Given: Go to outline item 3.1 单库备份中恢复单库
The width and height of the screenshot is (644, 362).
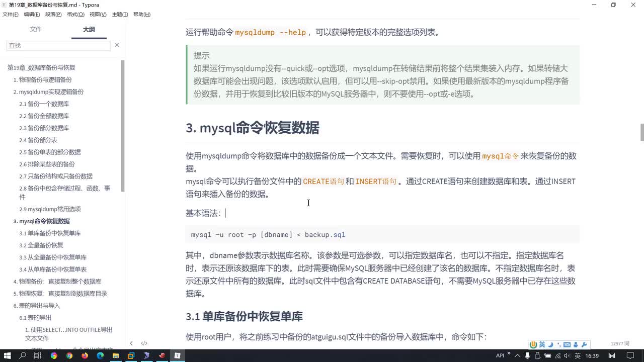Looking at the screenshot, I should pos(50,233).
